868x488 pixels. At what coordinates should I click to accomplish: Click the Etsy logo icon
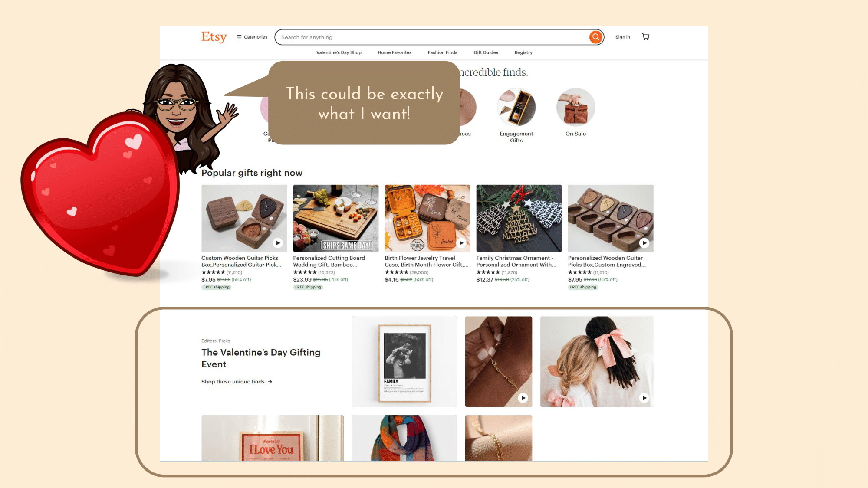click(214, 37)
